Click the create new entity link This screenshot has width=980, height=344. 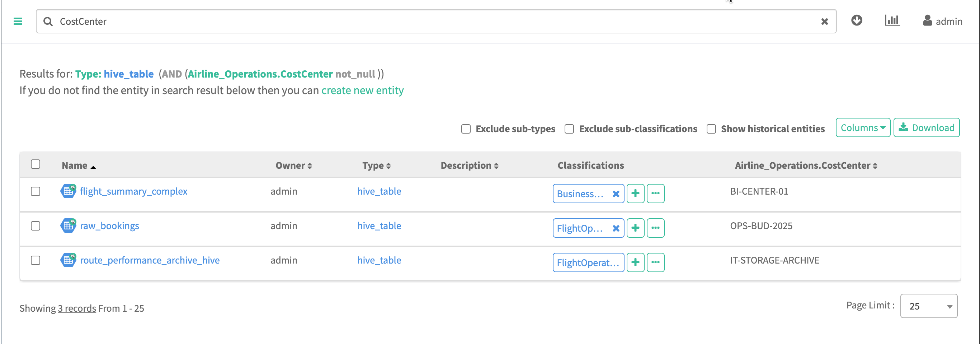[x=362, y=90]
